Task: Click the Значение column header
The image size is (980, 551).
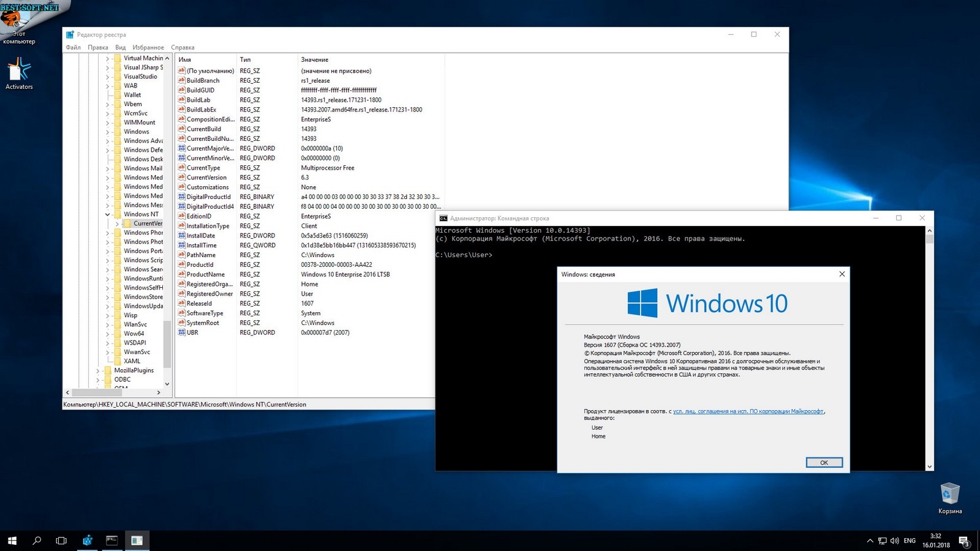Action: click(371, 59)
